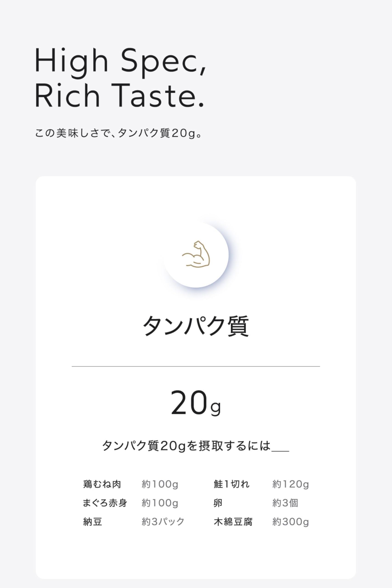Click the large "20g" value
Viewport: 392px width, 588px height.
196,403
